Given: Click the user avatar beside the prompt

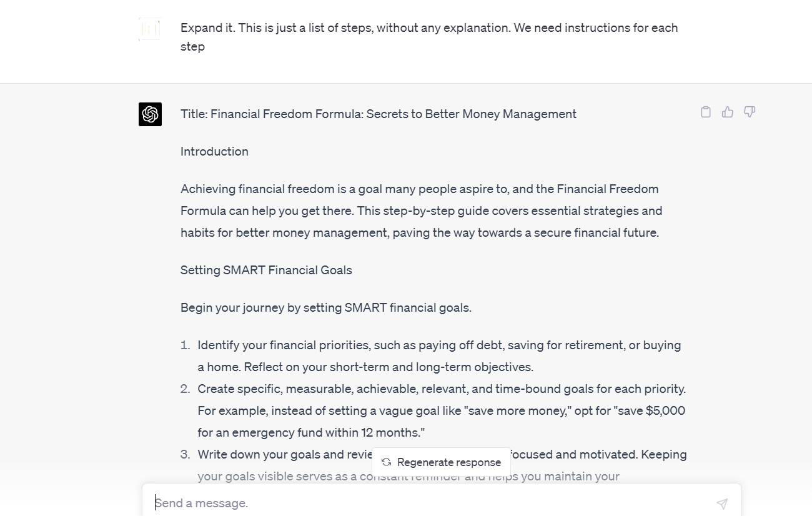Looking at the screenshot, I should pos(150,29).
